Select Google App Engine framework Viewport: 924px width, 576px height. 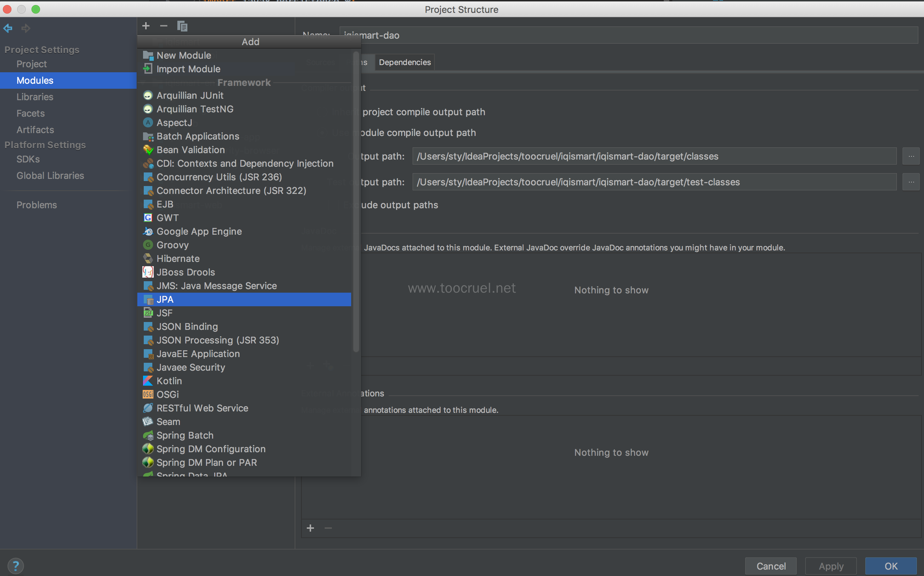pos(199,231)
